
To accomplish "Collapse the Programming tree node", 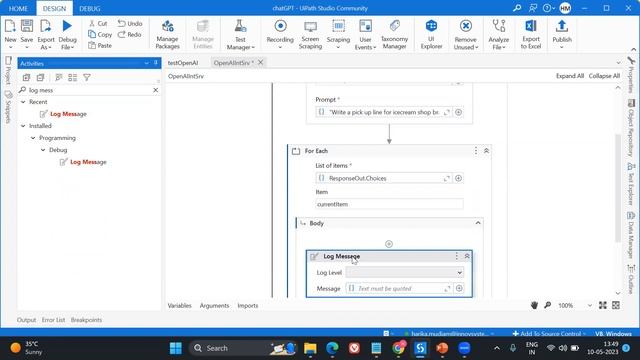I will click(x=33, y=138).
